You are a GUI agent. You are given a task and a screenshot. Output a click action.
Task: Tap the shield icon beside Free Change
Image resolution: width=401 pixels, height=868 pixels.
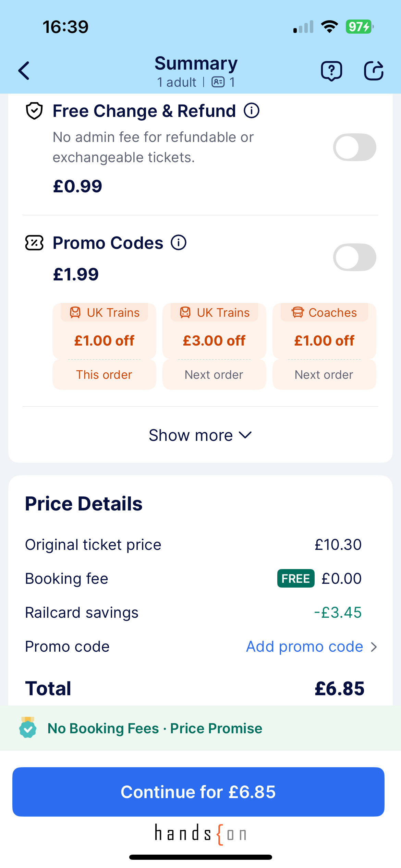pyautogui.click(x=34, y=111)
